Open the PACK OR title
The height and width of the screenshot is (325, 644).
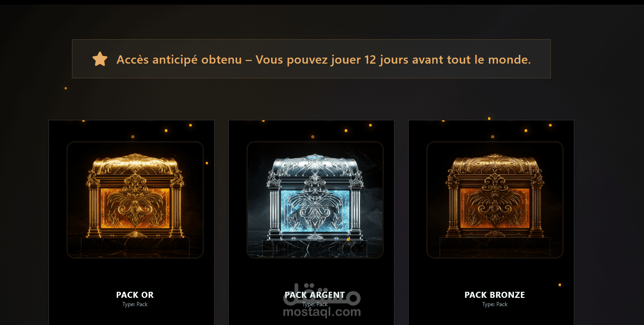click(x=135, y=295)
